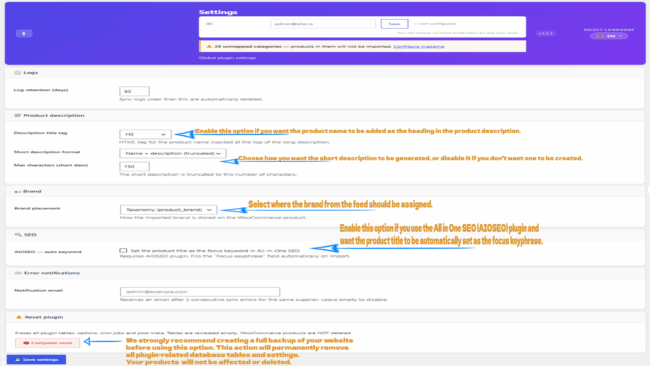Open the Short description format dropdown
Viewport: 650px width, 366px height.
click(x=173, y=153)
